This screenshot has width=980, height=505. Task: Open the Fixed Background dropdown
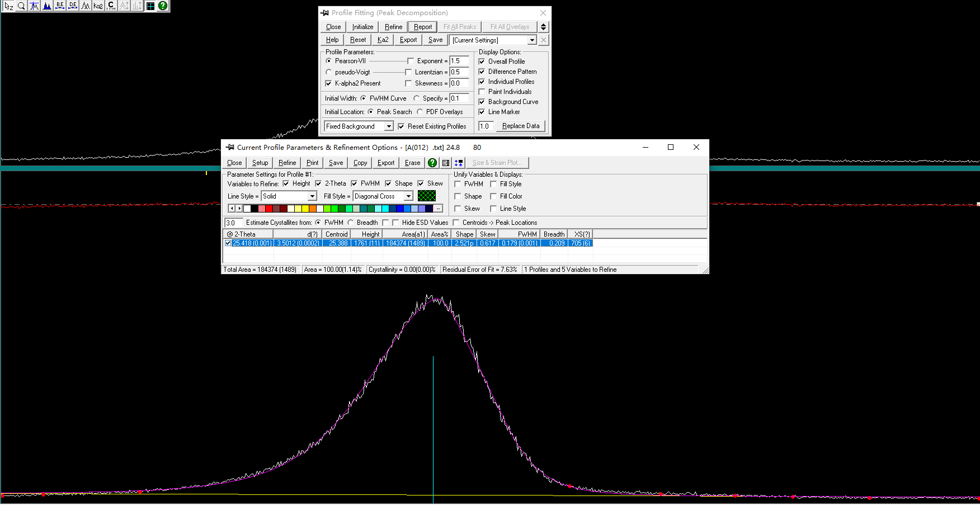click(389, 126)
